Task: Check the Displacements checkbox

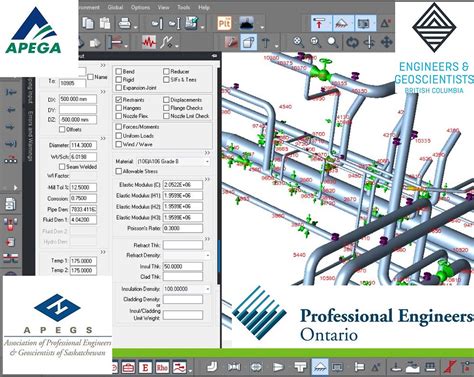Action: [x=166, y=100]
